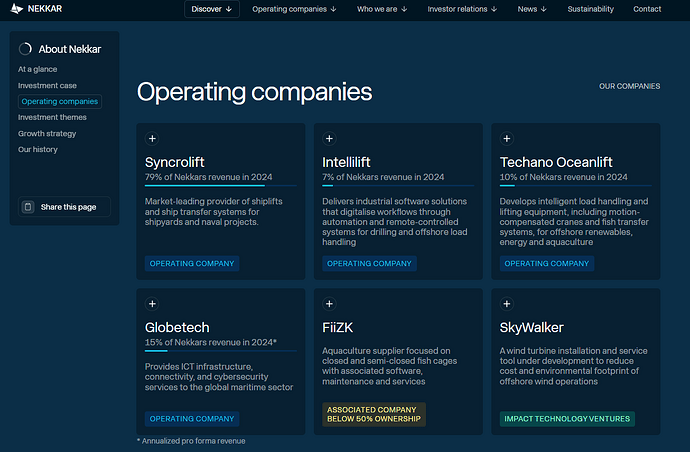
Task: Expand the Globetech card plus icon
Action: [x=152, y=304]
